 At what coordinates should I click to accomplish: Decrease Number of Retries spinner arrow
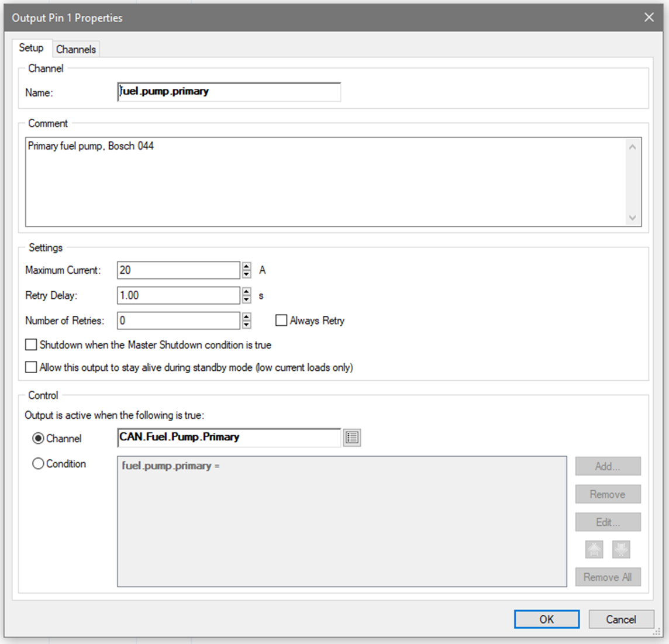click(247, 325)
